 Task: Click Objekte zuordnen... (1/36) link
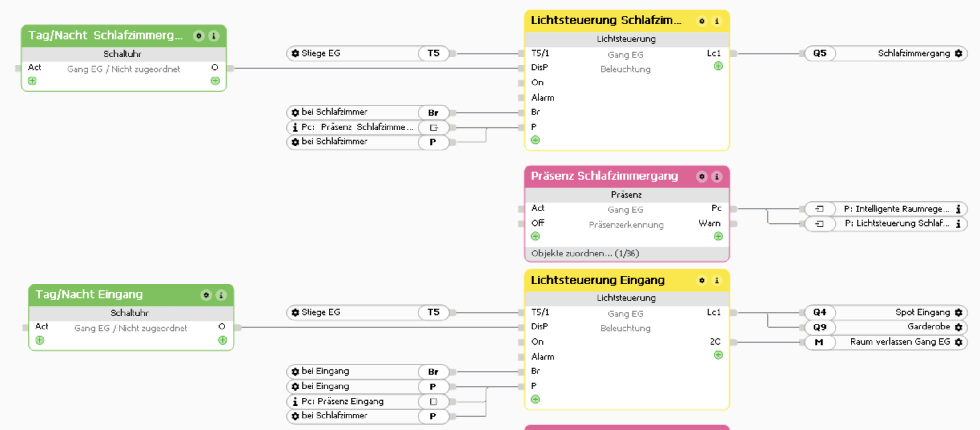(585, 253)
